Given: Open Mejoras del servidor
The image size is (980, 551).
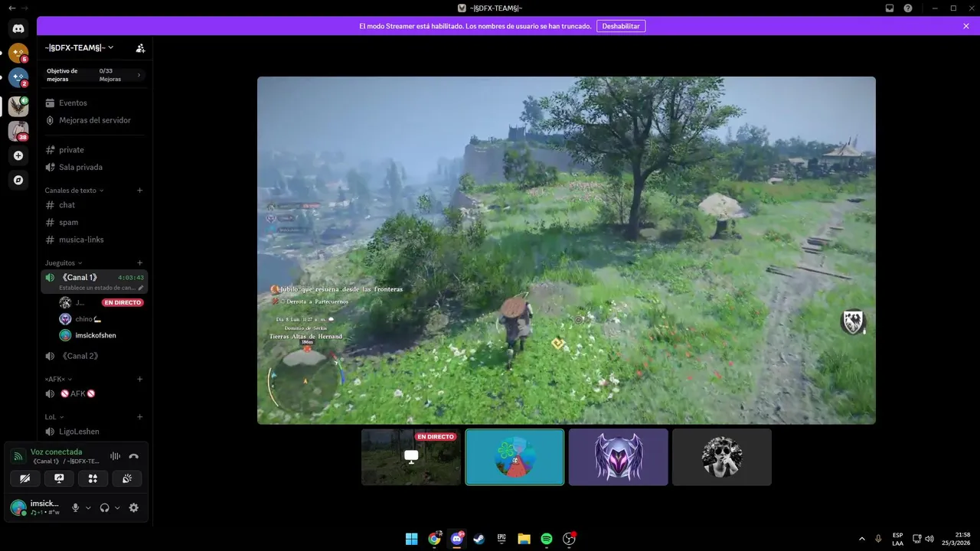Looking at the screenshot, I should coord(94,120).
